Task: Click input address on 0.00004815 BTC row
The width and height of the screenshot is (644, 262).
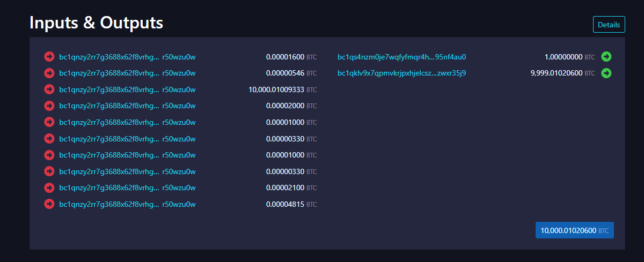Action: click(127, 204)
